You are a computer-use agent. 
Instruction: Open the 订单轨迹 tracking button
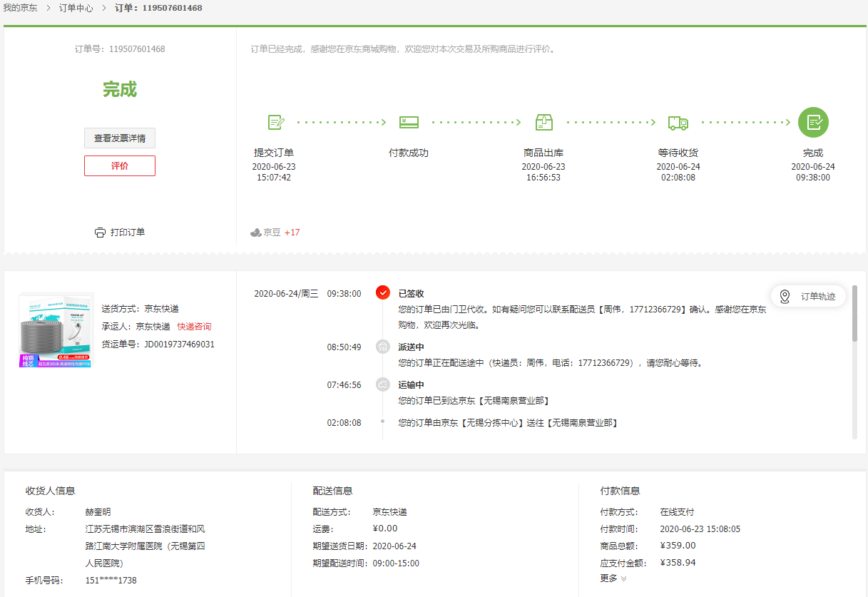[x=808, y=296]
